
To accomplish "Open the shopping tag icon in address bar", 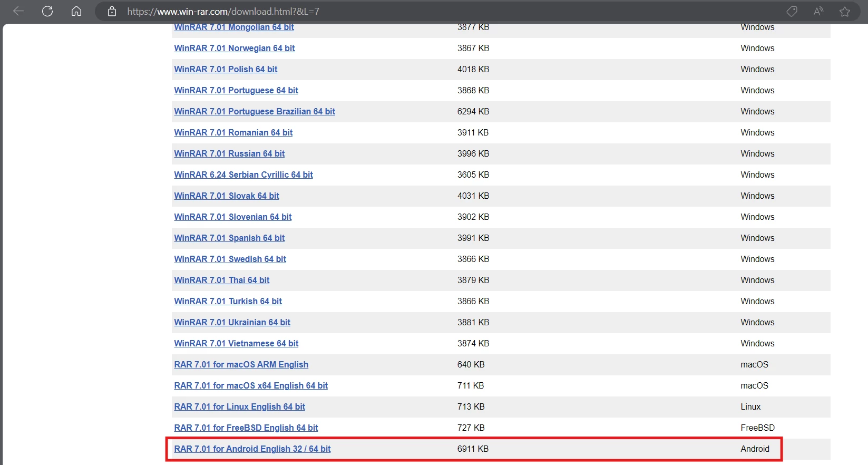I will pos(792,11).
